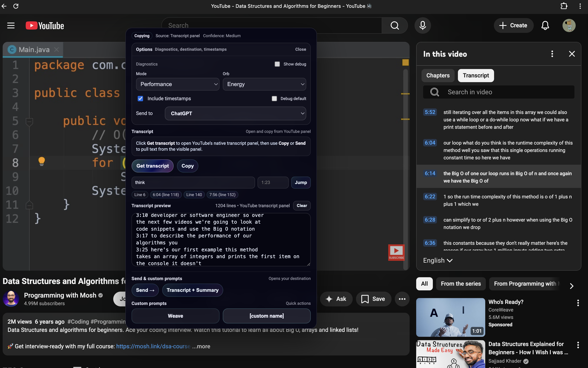Open the notifications bell
Screen dimensions: 588x368
545,25
